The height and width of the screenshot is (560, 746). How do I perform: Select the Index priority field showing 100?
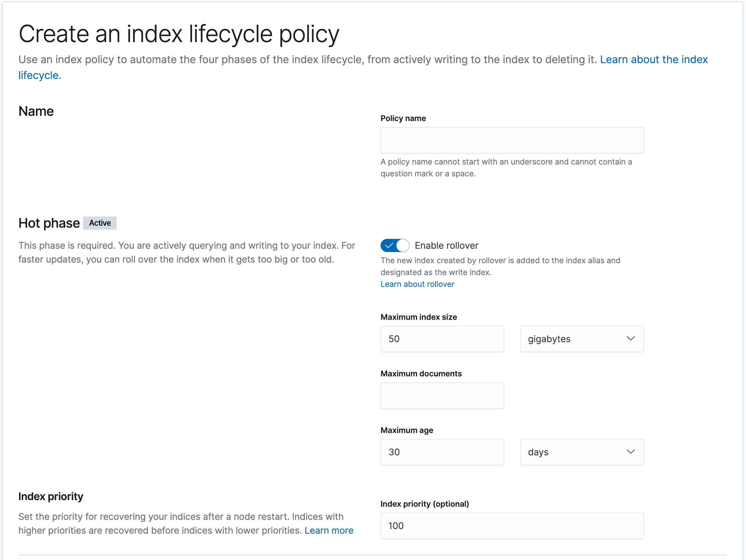pos(512,526)
